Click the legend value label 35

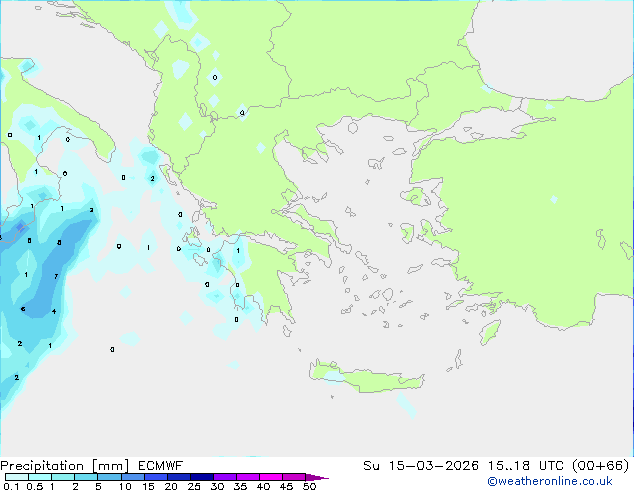(240, 486)
